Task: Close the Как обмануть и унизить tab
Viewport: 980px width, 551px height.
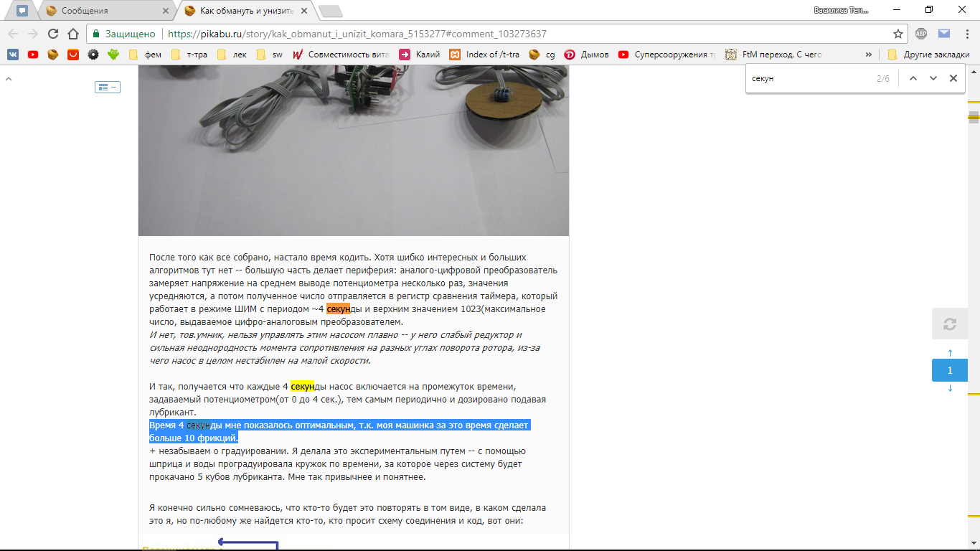Action: pyautogui.click(x=304, y=11)
